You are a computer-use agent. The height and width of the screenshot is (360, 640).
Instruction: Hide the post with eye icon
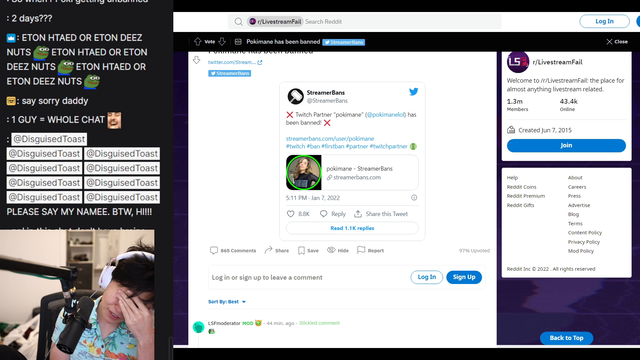point(331,250)
